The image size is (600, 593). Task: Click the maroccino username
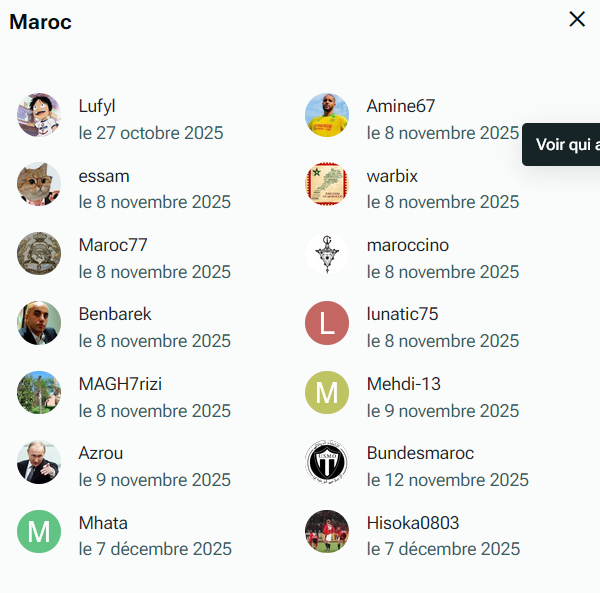click(407, 245)
